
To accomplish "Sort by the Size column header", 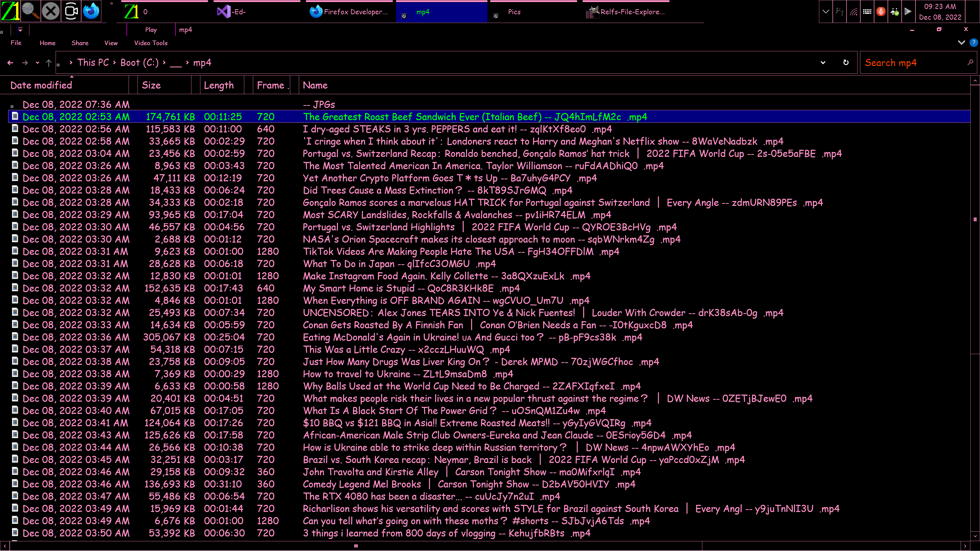I will pyautogui.click(x=151, y=85).
